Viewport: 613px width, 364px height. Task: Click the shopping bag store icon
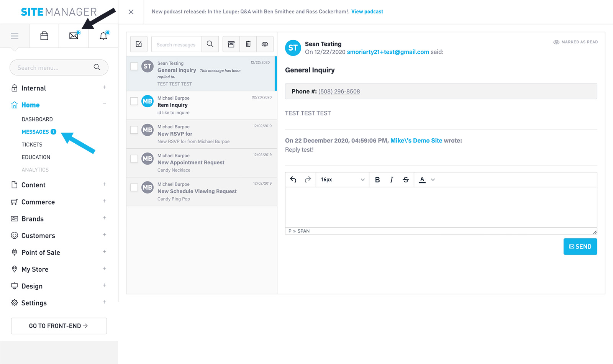[44, 36]
